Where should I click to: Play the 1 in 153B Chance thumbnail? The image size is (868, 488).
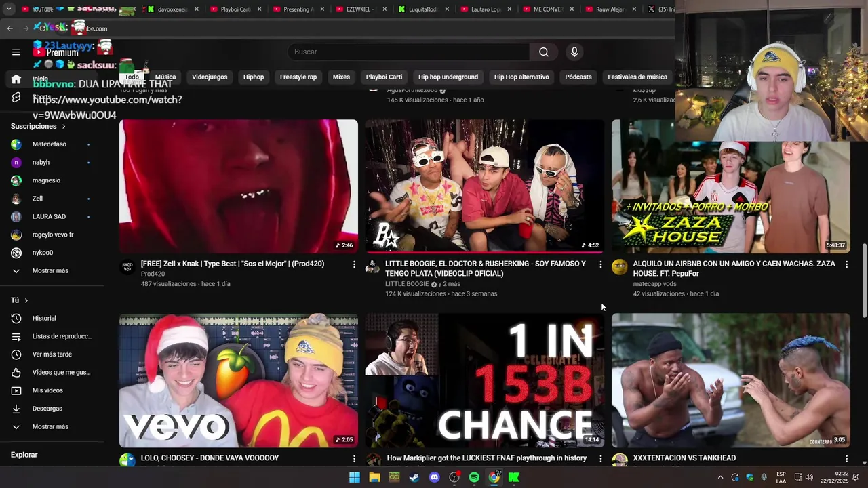pyautogui.click(x=484, y=380)
